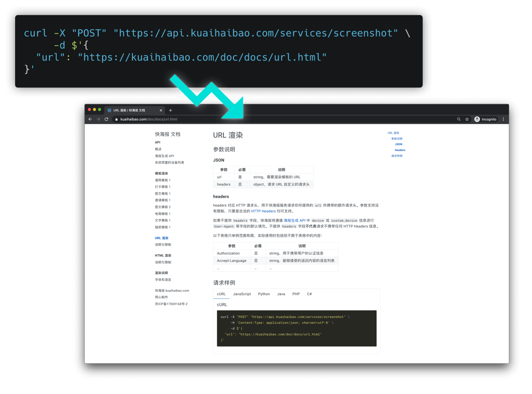This screenshot has width=532, height=394.
Task: Select the PHP sample tab
Action: [x=296, y=294]
